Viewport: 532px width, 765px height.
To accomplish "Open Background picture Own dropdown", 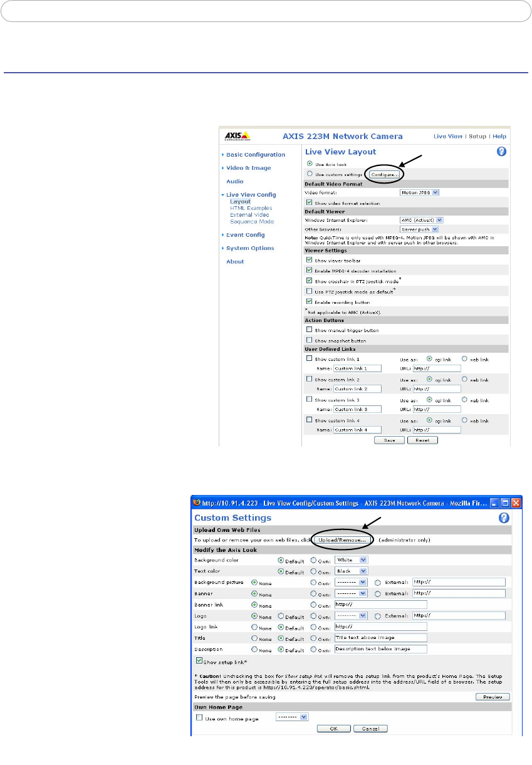I will [351, 582].
